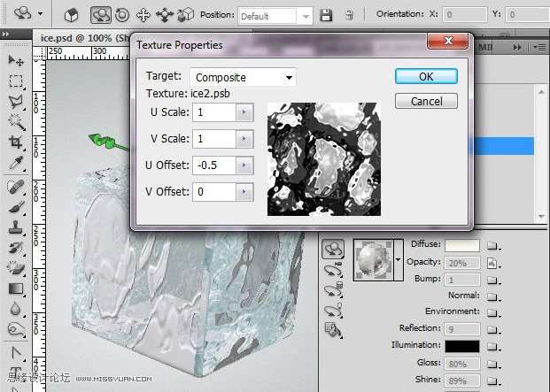This screenshot has width=550, height=392.
Task: Select the Clone Stamp tool
Action: point(15,227)
